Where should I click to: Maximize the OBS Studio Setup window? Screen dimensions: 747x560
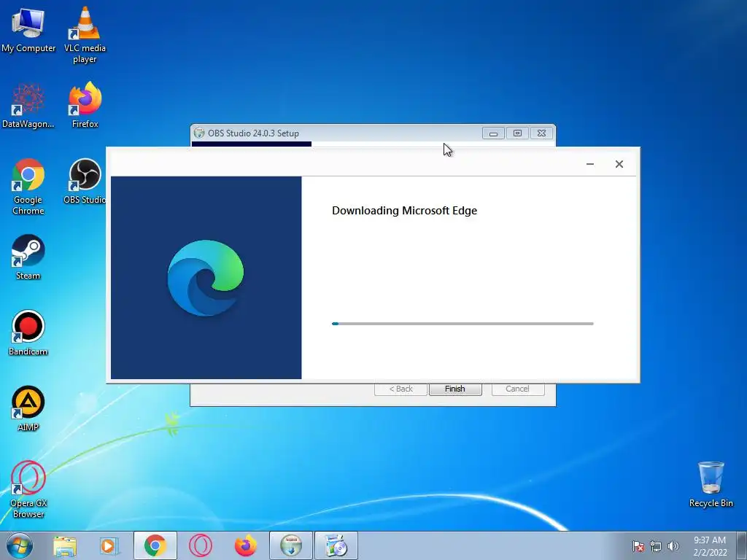[x=517, y=133]
